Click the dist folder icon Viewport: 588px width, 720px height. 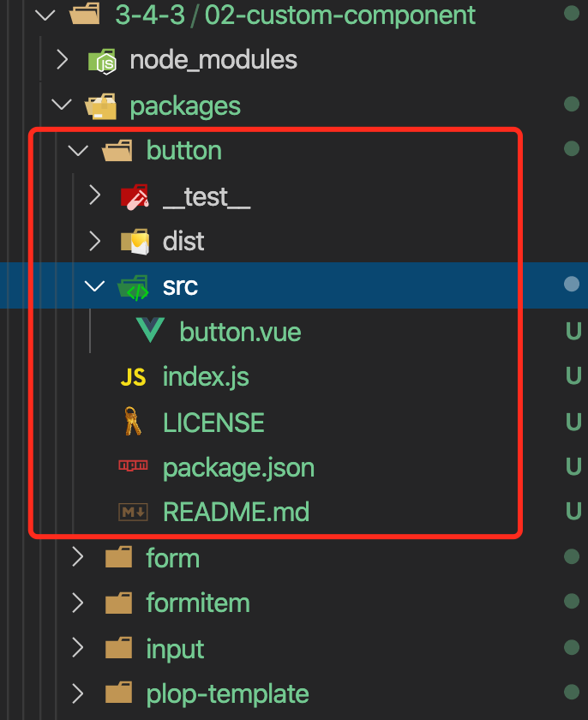point(135,242)
